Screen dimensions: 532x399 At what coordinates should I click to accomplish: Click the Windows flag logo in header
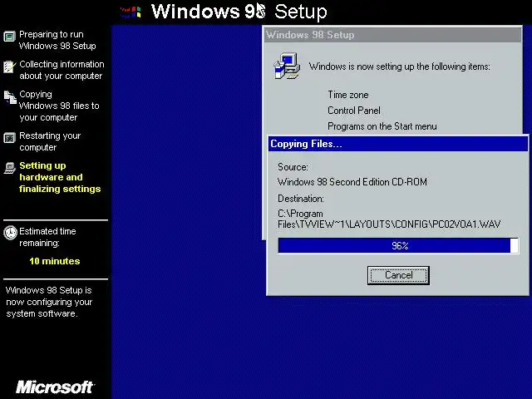[x=131, y=12]
